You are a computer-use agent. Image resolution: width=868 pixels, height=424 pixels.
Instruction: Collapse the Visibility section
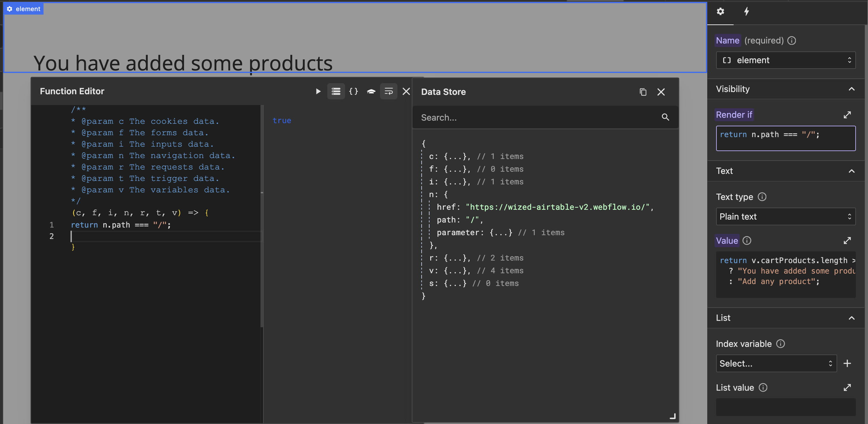851,89
